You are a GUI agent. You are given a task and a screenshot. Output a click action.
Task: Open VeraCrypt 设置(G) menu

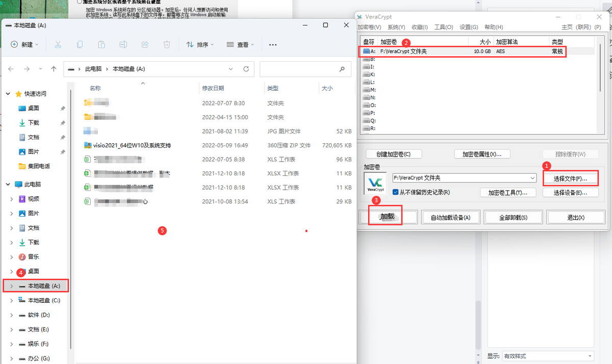[469, 27]
